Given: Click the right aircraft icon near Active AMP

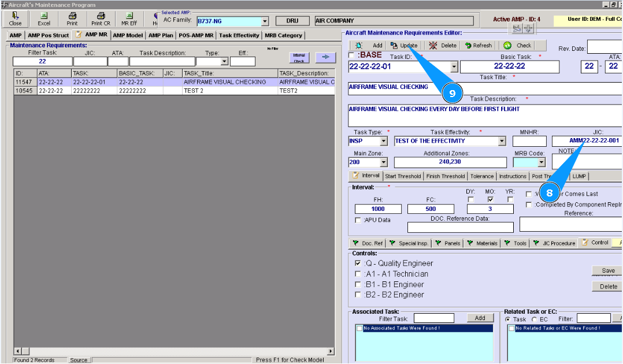Looking at the screenshot, I should 528,29.
